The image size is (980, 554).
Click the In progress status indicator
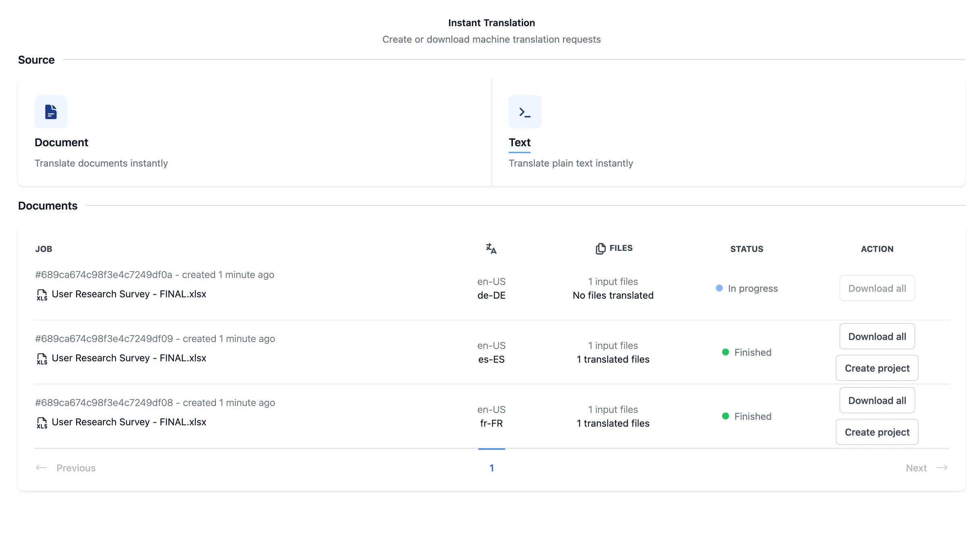point(720,288)
